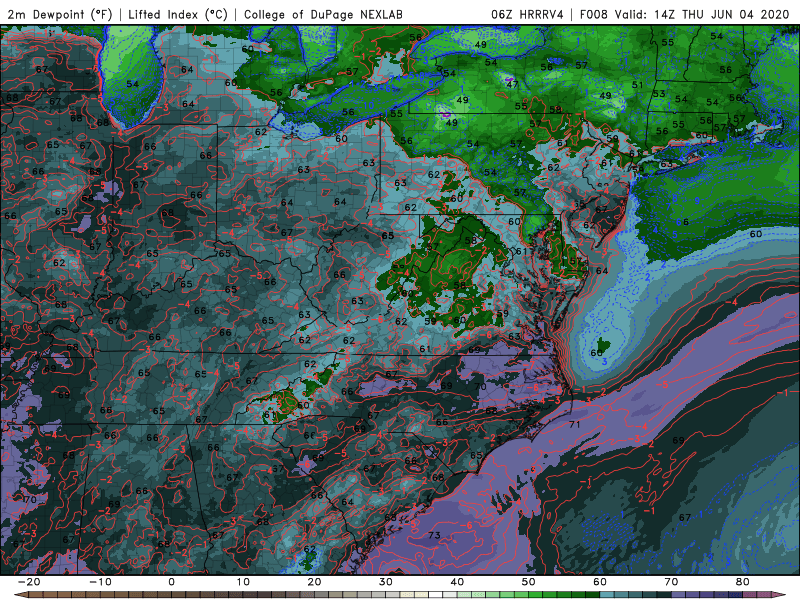Click the "2m Dewpoint (°F)" title text

[x=59, y=14]
